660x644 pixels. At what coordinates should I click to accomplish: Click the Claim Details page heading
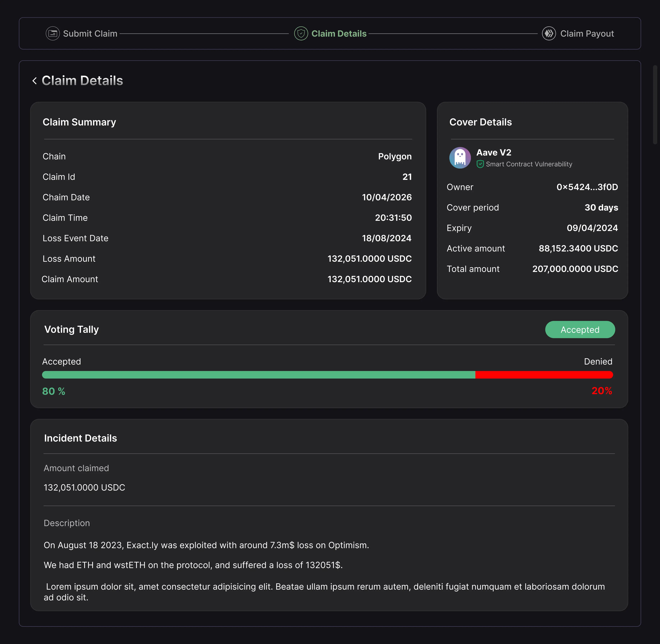(82, 81)
